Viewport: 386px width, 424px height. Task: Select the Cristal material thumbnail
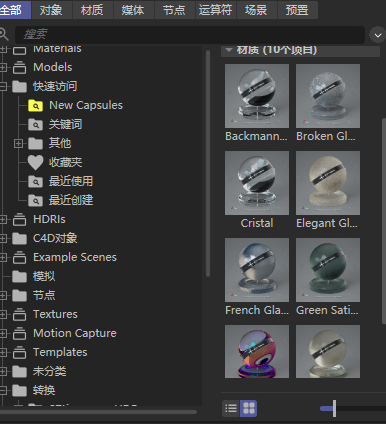(257, 183)
